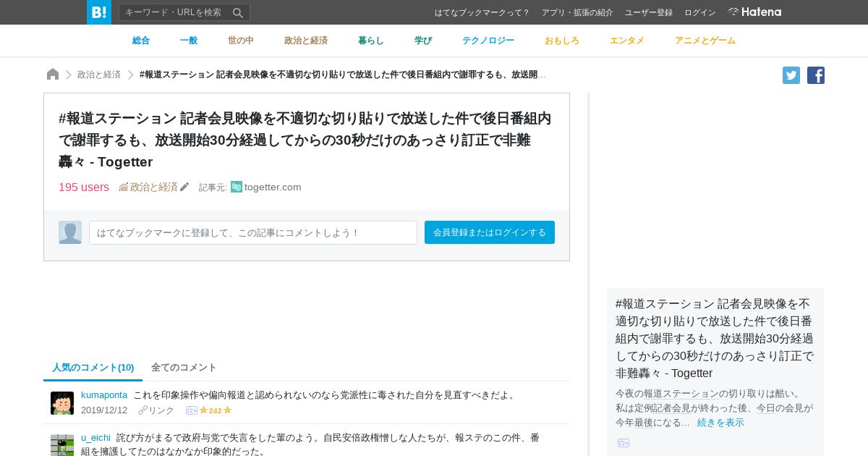Open はてなブックマークって？ link
Viewport: 868px width, 456px height.
[x=482, y=12]
